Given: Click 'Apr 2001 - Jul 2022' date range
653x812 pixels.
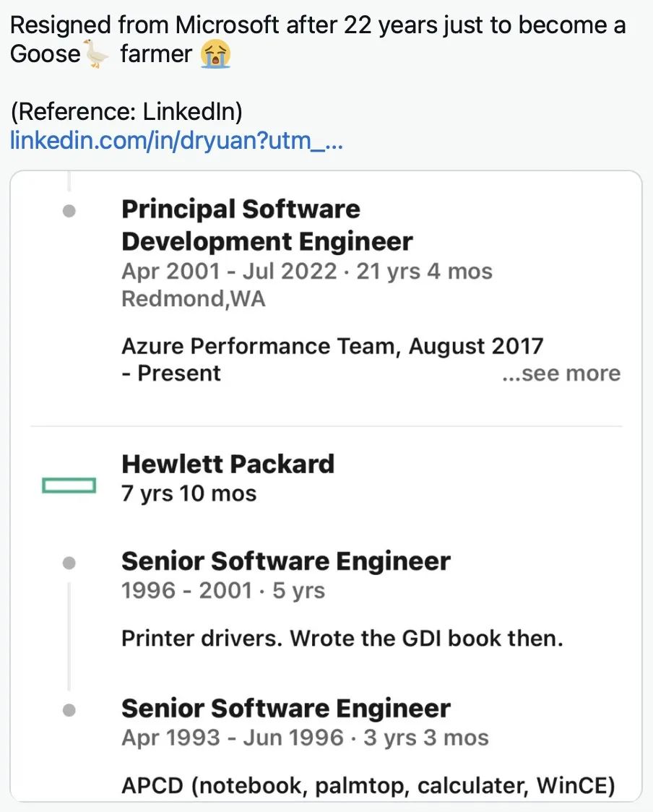Looking at the screenshot, I should tap(229, 272).
